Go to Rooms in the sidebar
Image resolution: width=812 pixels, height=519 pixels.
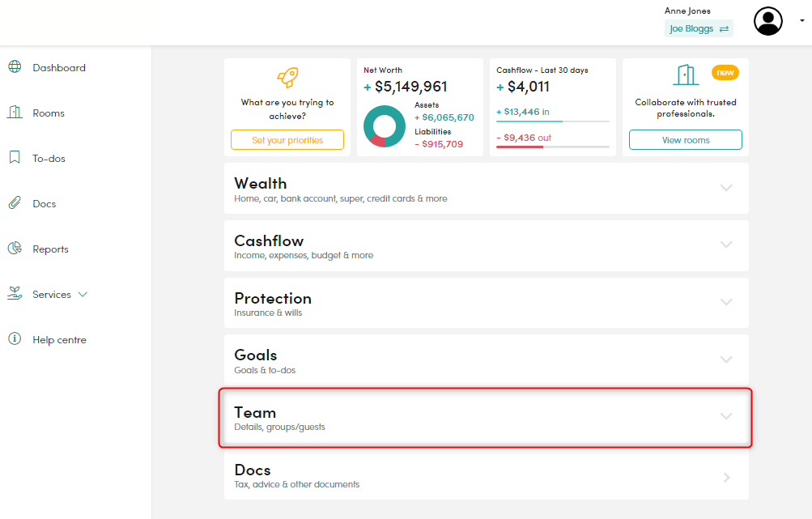pos(49,113)
